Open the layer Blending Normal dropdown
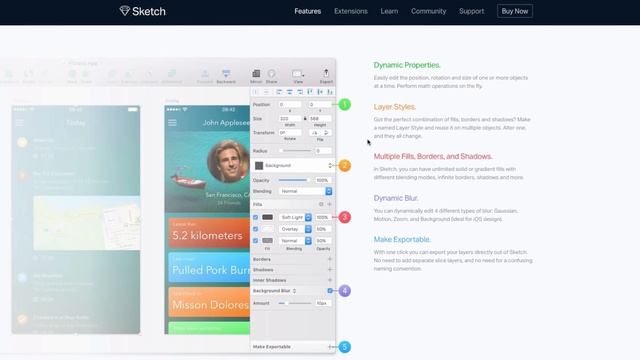This screenshot has height=360, width=640. coord(305,191)
